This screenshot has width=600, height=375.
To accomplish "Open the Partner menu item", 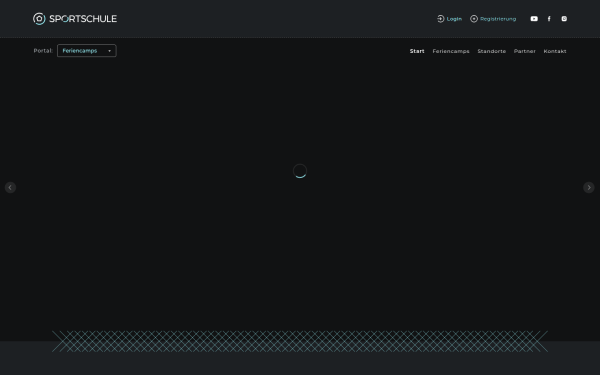I will [525, 51].
